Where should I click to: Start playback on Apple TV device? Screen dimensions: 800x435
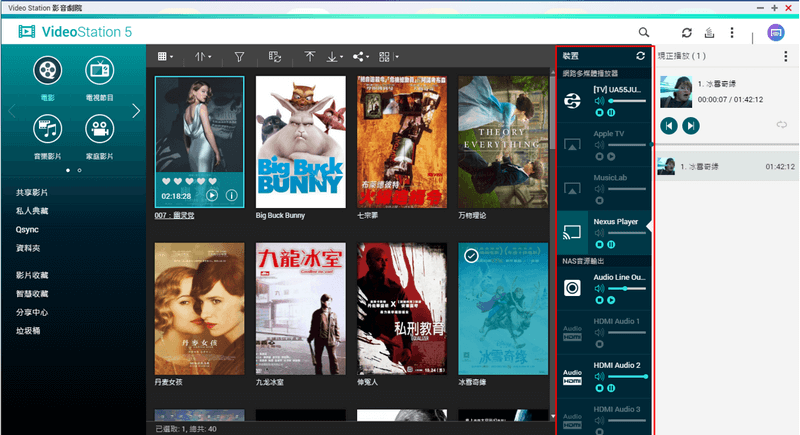(611, 157)
